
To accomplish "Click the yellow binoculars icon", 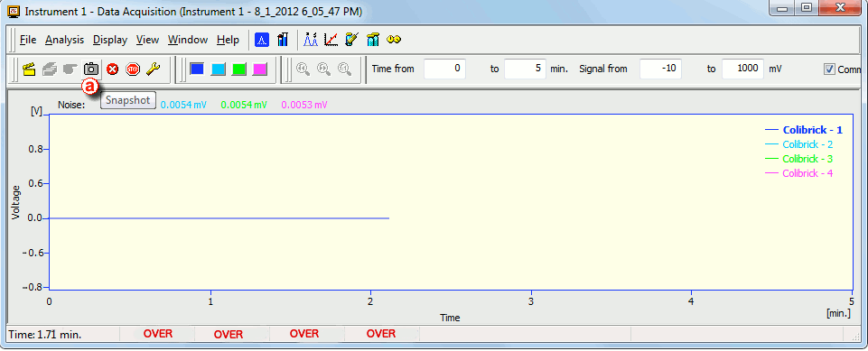I will pyautogui.click(x=394, y=40).
